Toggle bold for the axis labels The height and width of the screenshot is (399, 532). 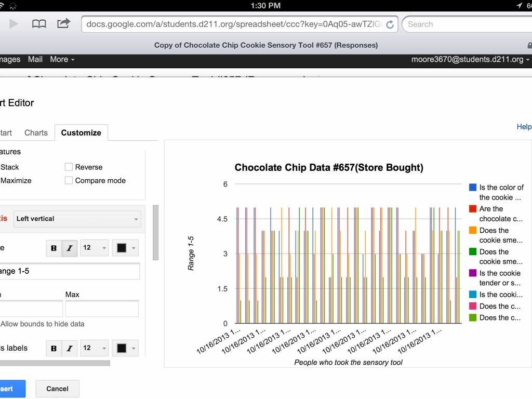point(54,349)
